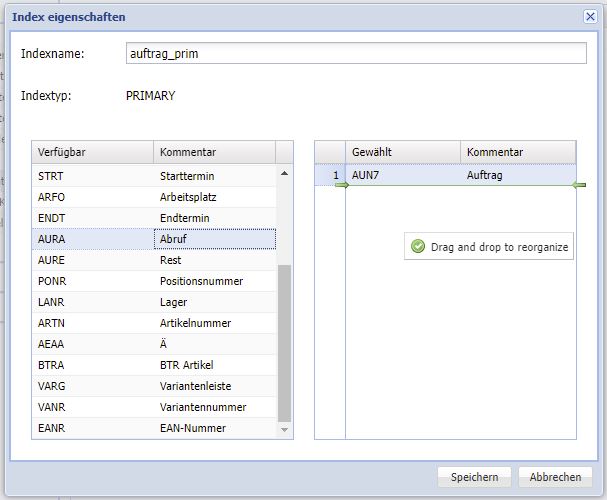The width and height of the screenshot is (607, 500).
Task: Close the Index eigenschaften dialog
Action: pos(590,17)
